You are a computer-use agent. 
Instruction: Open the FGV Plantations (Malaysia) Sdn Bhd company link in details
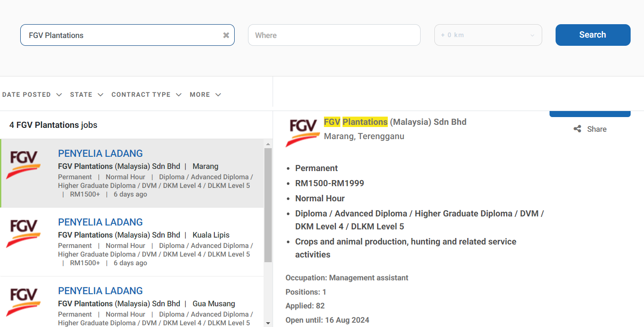(395, 122)
